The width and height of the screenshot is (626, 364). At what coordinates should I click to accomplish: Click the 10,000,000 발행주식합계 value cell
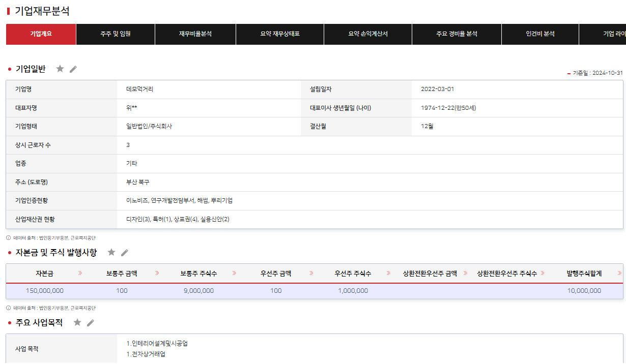click(x=584, y=291)
